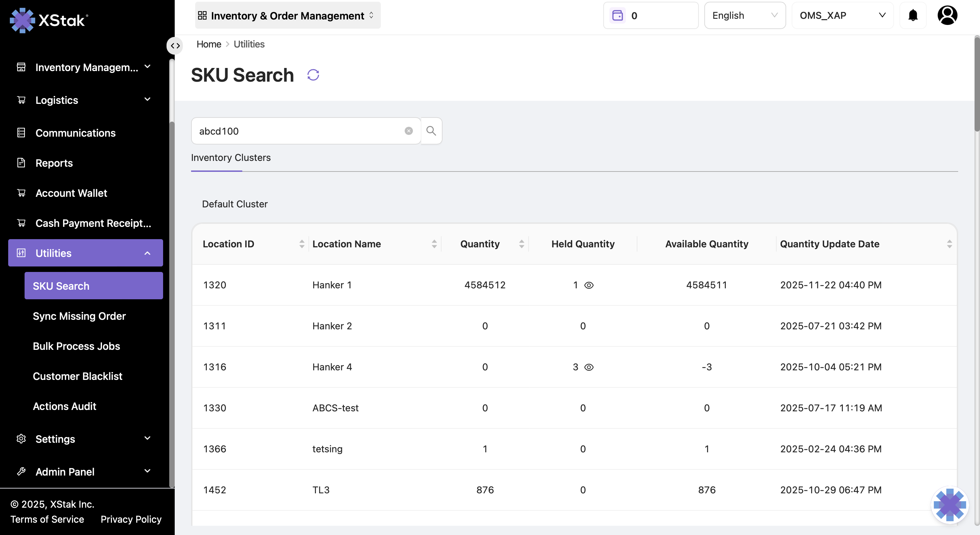Click the XStak logo
Screen dimensions: 980x535
(49, 20)
